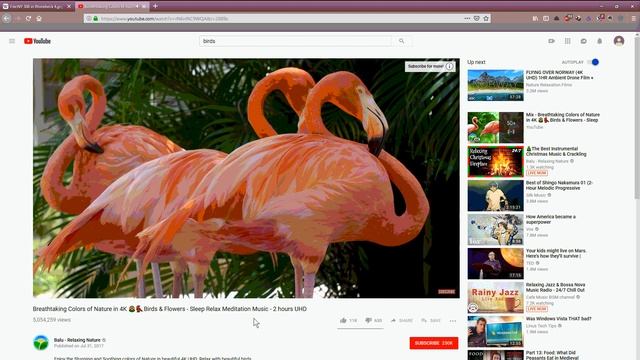This screenshot has height=360, width=640.
Task: Bookmark this page with the star icon
Action: tap(486, 18)
